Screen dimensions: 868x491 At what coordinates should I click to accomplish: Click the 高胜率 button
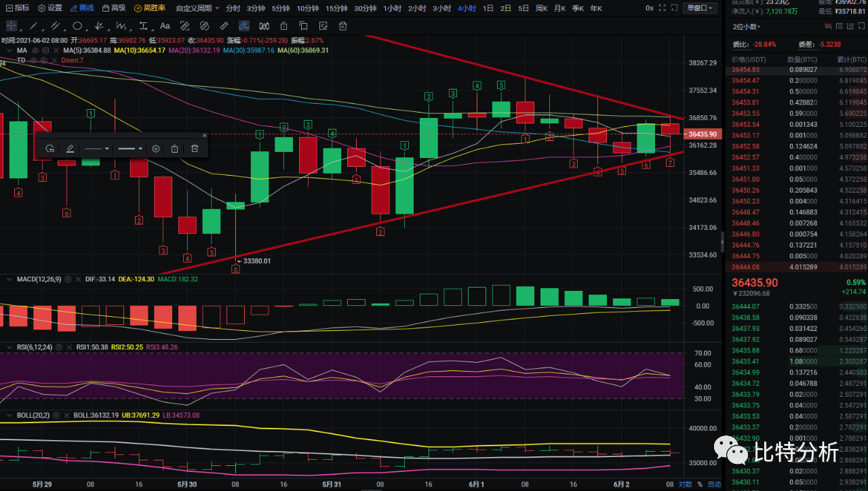coord(151,8)
